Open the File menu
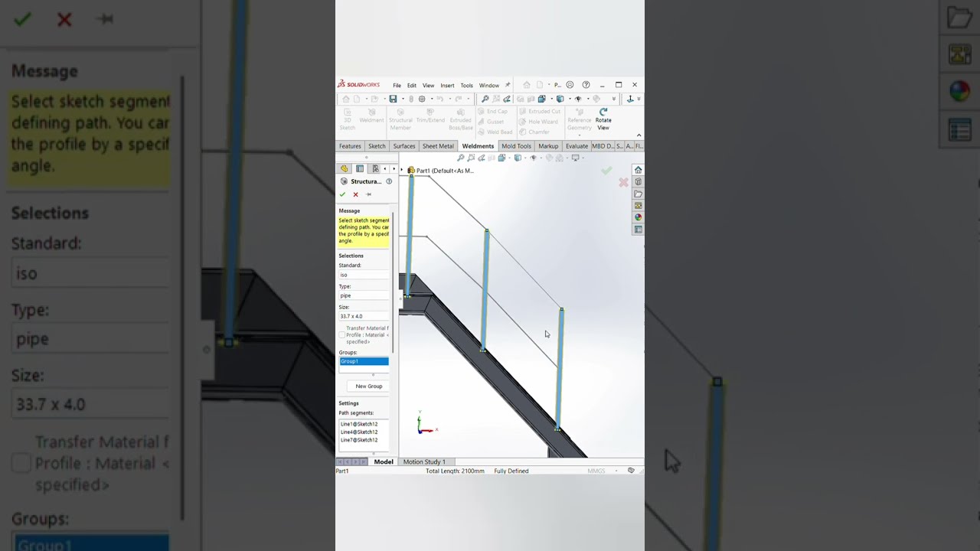 click(x=397, y=86)
